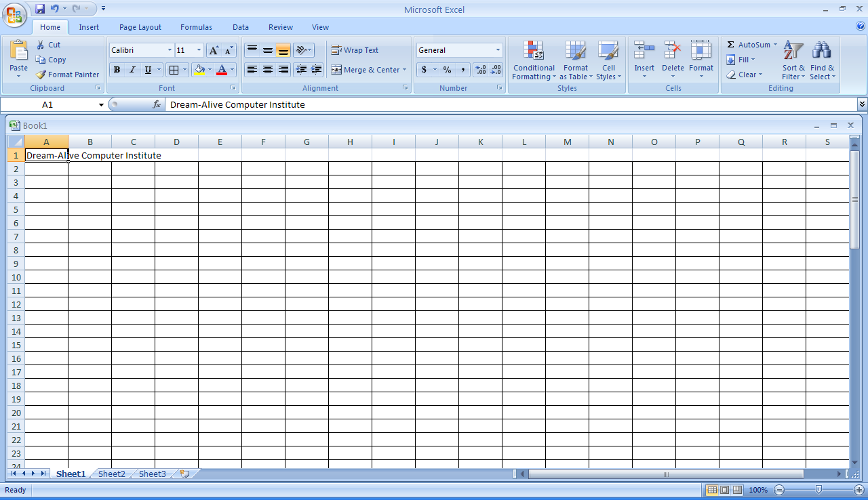Click the Find & Select binoculars icon
This screenshot has height=500, width=868.
pyautogui.click(x=822, y=51)
